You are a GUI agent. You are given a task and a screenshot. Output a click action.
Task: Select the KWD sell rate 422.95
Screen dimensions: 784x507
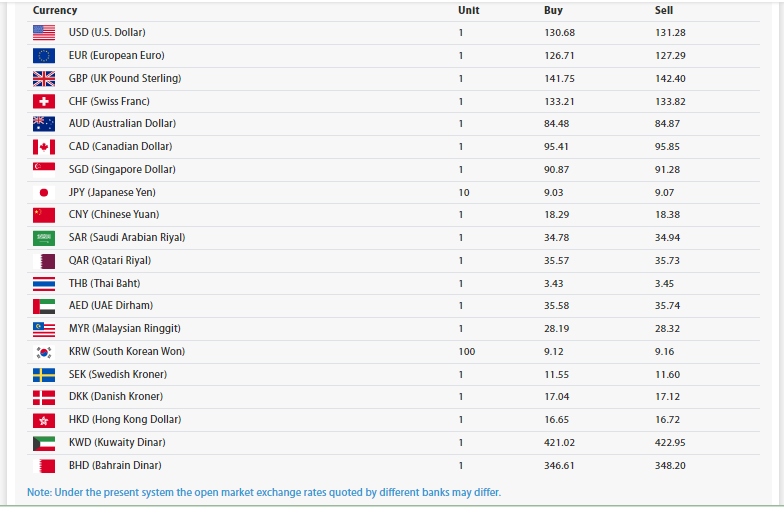pyautogui.click(x=670, y=443)
